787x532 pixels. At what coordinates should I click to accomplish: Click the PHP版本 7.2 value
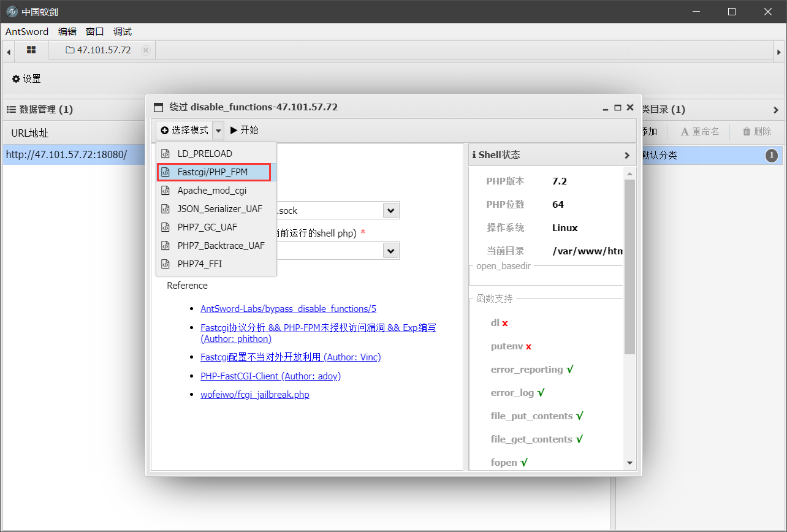(559, 181)
